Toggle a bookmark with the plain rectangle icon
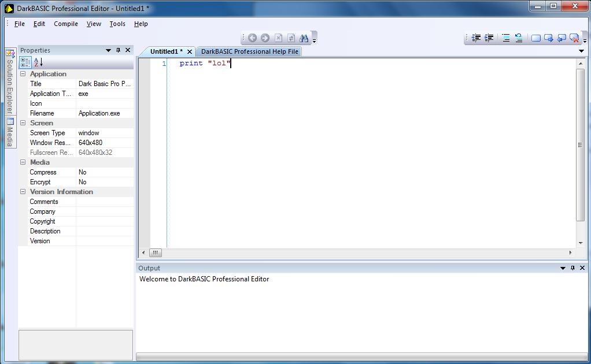Viewport: 591px width, 364px height. 535,38
